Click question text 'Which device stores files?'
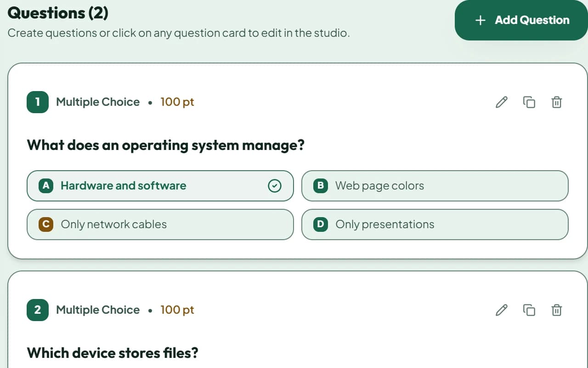 [113, 353]
